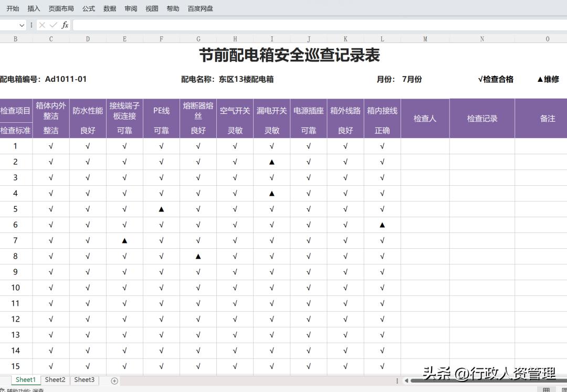Screen dimensions: 567x392
Task: Click the fx insert function icon
Action: pyautogui.click(x=64, y=25)
